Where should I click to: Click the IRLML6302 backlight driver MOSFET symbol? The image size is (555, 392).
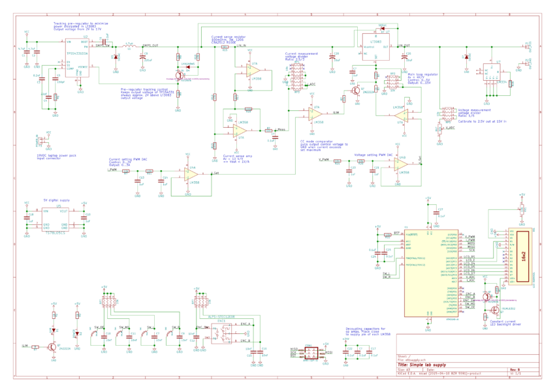click(494, 310)
